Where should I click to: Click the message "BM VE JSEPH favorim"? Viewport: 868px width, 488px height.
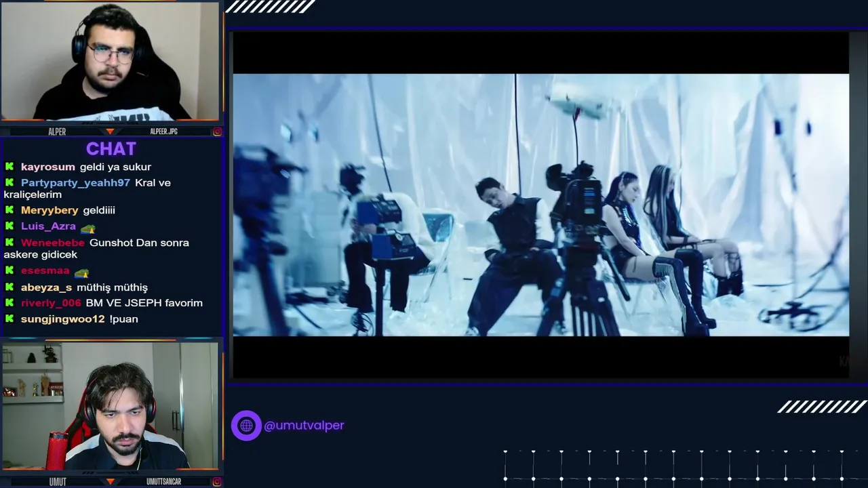pos(144,303)
